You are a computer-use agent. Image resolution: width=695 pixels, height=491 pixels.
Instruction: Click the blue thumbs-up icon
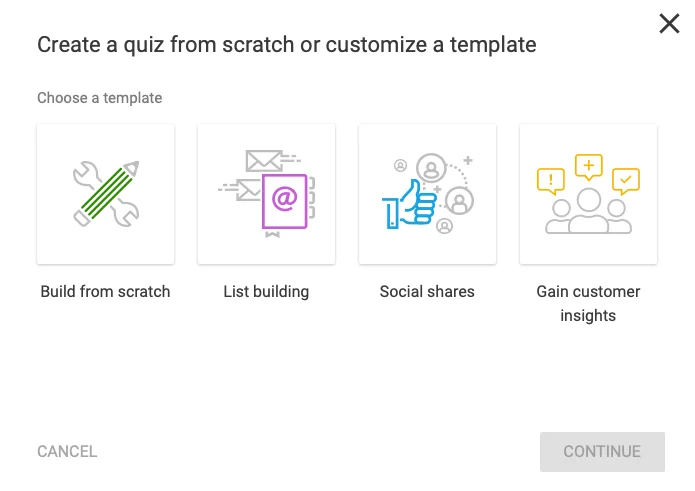410,206
